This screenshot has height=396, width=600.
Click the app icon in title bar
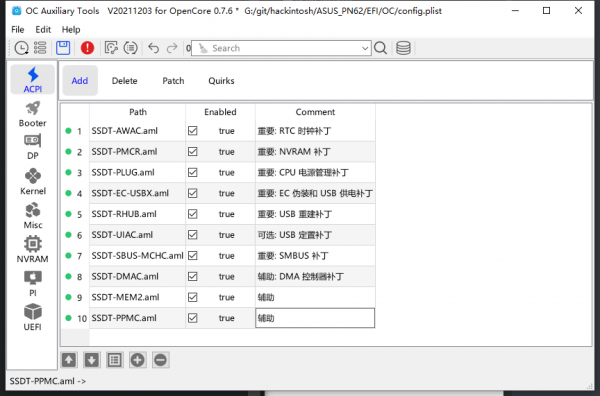[16, 11]
